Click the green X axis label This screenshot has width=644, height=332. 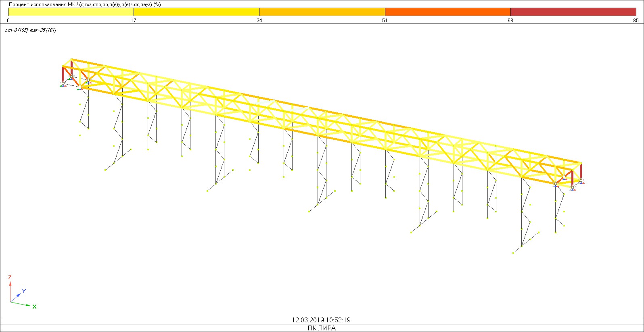(35, 307)
